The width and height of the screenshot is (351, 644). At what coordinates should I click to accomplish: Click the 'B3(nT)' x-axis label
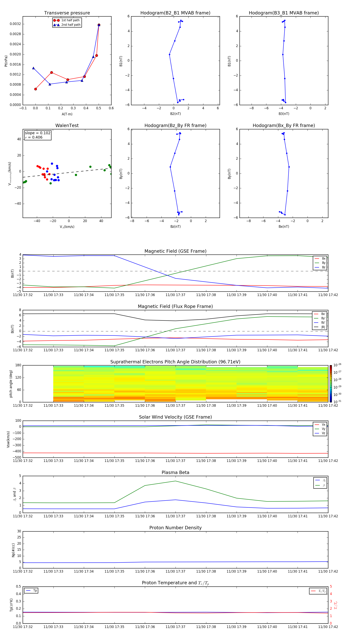284,114
